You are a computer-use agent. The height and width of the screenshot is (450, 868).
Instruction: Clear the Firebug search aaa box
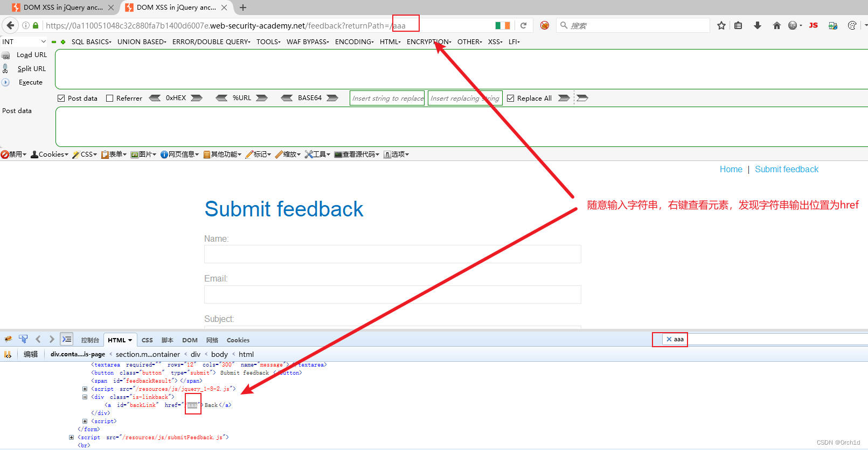point(669,339)
